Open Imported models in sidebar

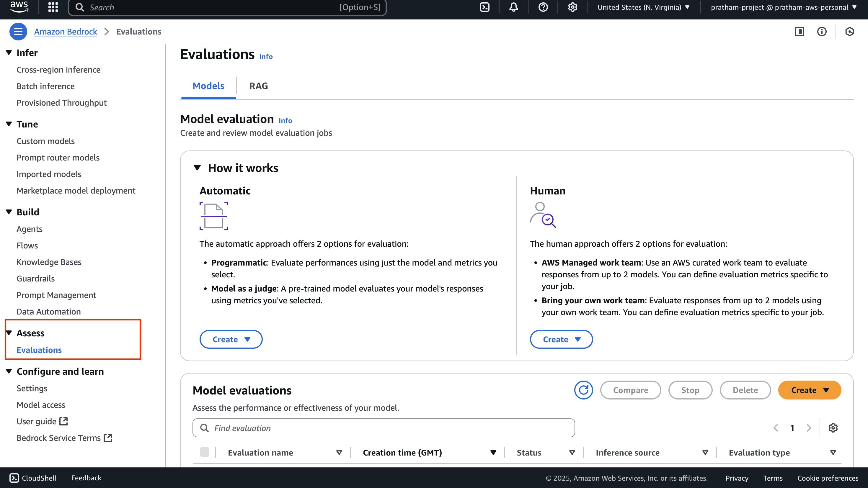point(49,174)
